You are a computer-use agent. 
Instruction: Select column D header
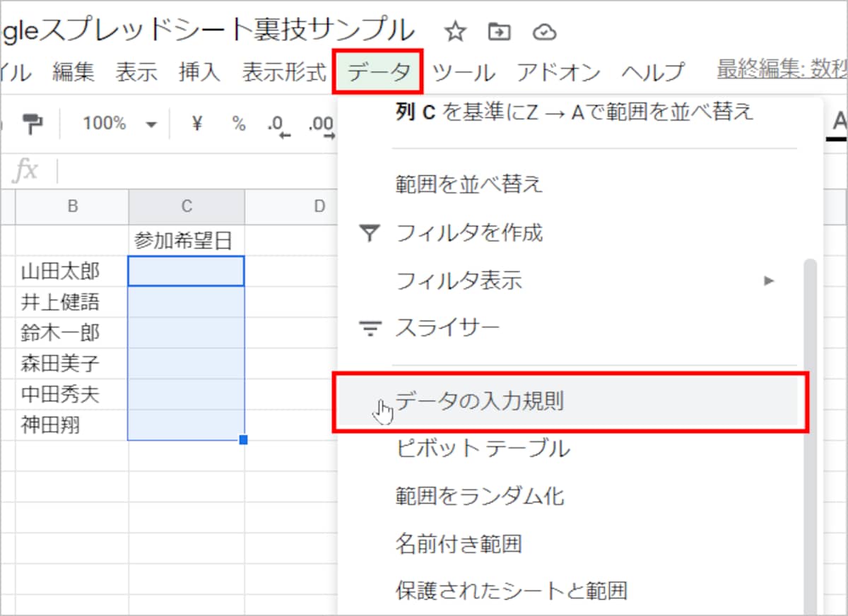pos(319,206)
